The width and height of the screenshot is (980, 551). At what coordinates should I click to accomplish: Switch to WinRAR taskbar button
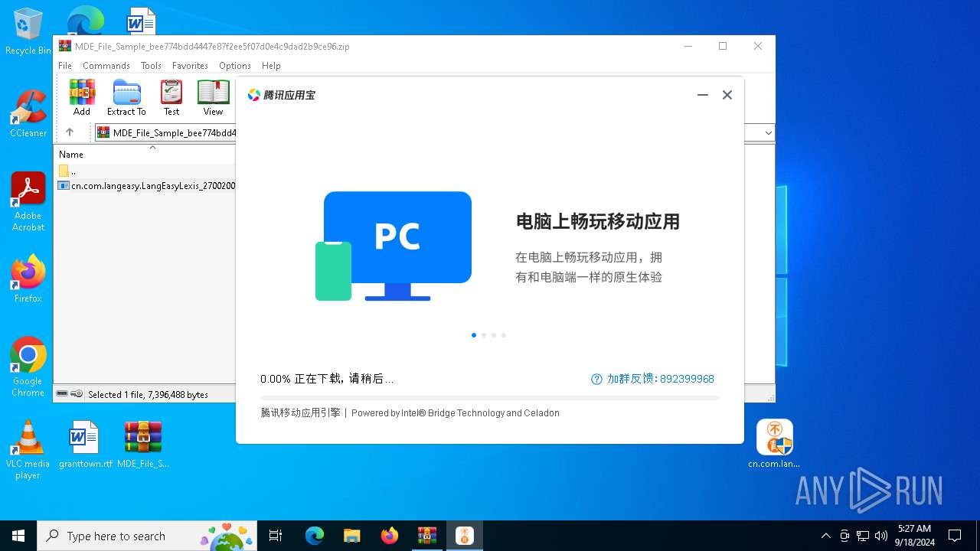coord(427,536)
